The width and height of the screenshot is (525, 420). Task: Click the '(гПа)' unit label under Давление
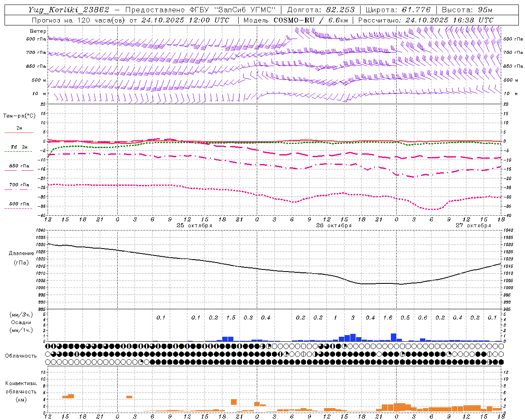coord(21,262)
